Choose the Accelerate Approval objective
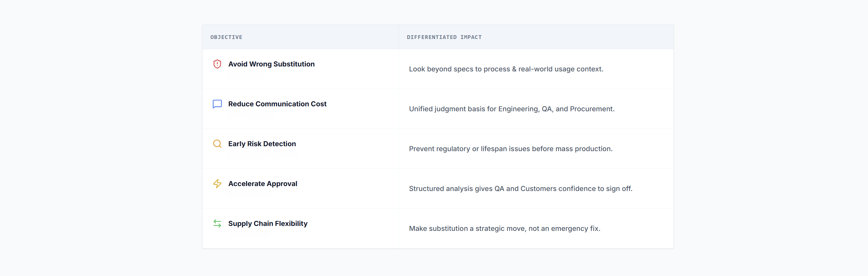 point(263,184)
